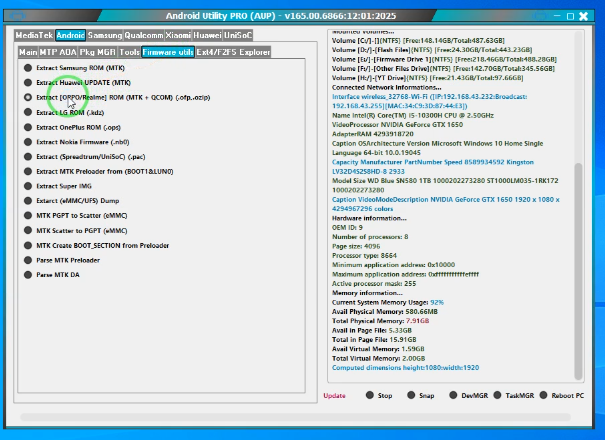
Task: Open the Main sub-tab
Action: [x=28, y=52]
